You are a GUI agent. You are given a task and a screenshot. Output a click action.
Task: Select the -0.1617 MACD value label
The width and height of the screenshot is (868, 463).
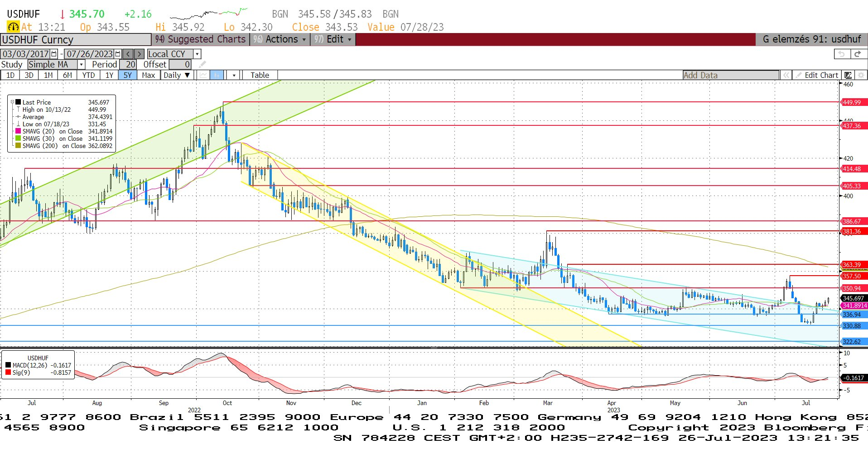pos(854,378)
